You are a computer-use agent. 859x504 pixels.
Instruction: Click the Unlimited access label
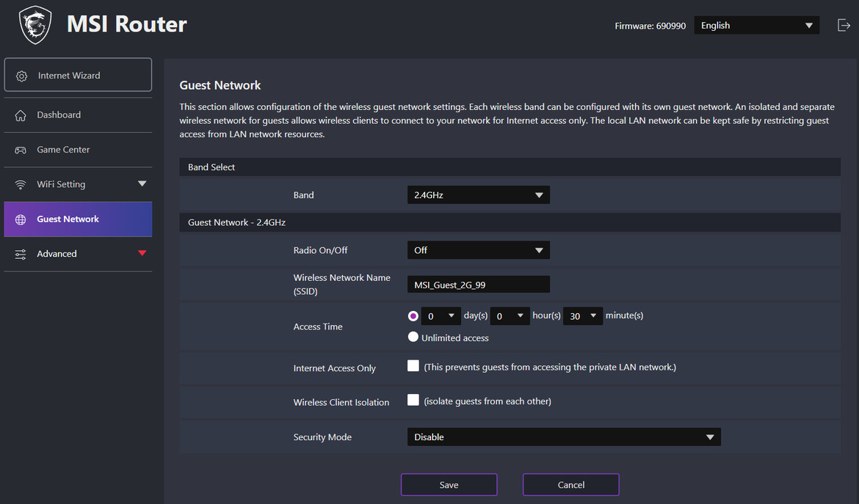[x=454, y=337]
